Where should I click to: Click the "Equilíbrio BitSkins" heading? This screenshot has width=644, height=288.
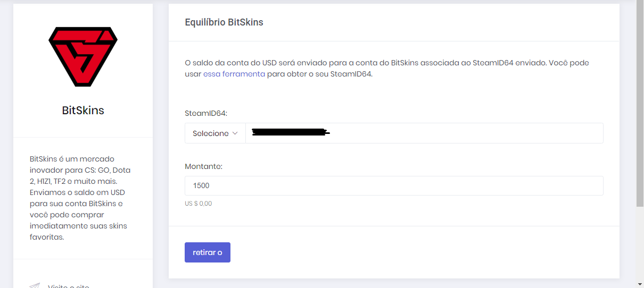(224, 22)
